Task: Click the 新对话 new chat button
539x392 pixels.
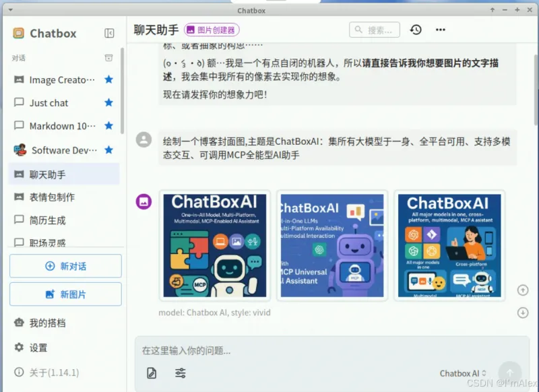Action: tap(65, 266)
